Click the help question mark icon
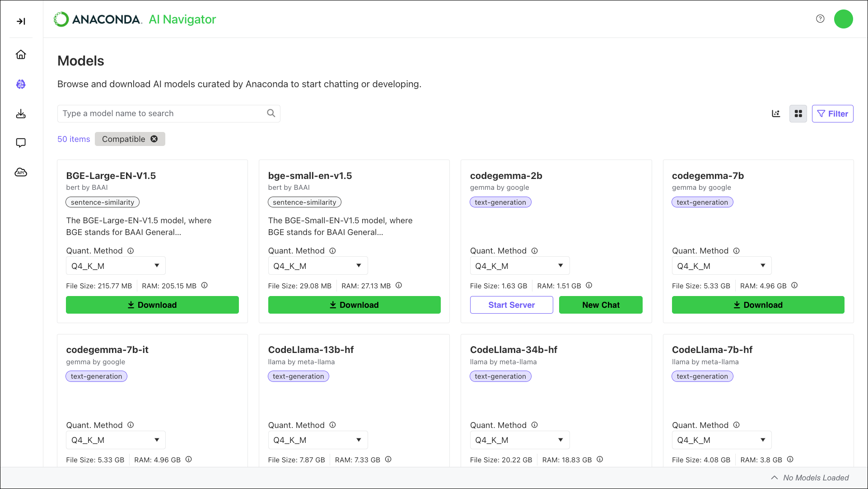The image size is (868, 489). pos(820,19)
